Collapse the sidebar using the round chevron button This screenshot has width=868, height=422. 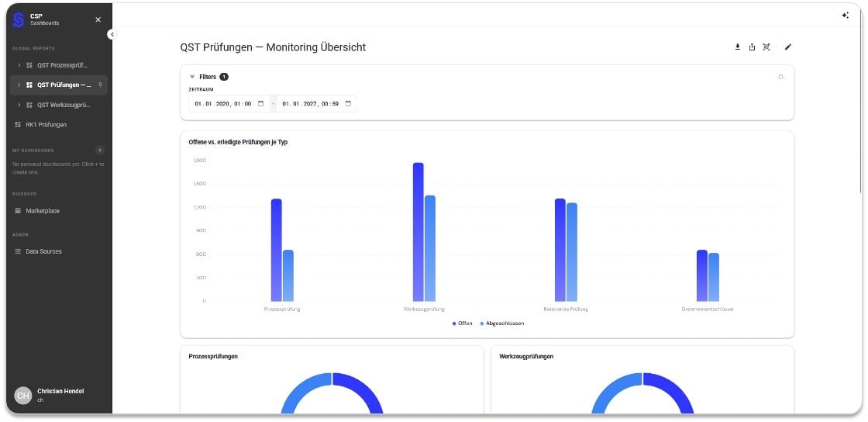pyautogui.click(x=112, y=34)
